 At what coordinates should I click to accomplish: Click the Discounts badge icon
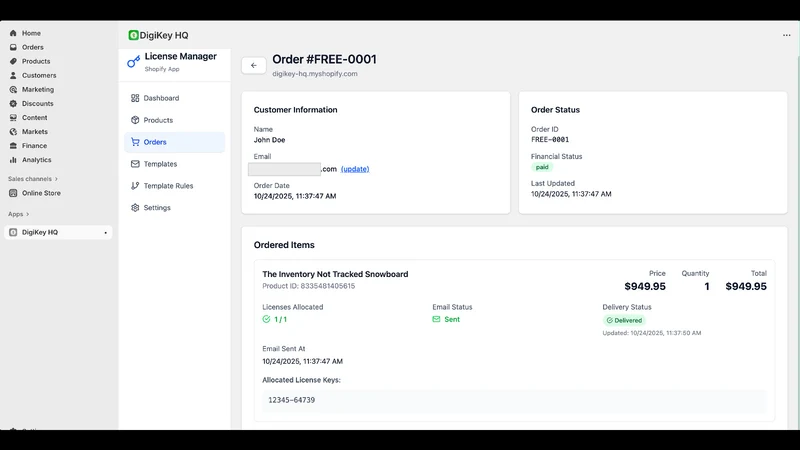(13, 104)
